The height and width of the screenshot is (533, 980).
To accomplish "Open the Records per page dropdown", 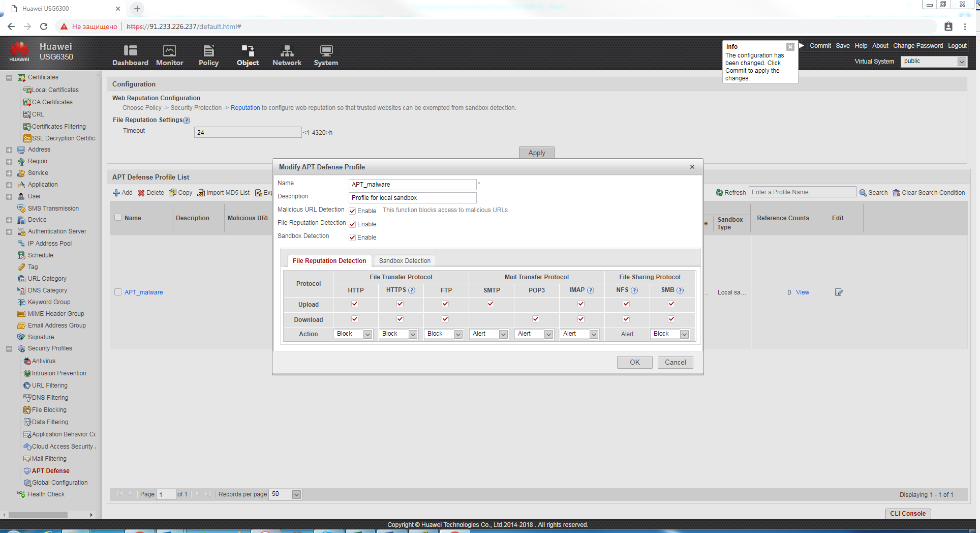I will pyautogui.click(x=286, y=494).
